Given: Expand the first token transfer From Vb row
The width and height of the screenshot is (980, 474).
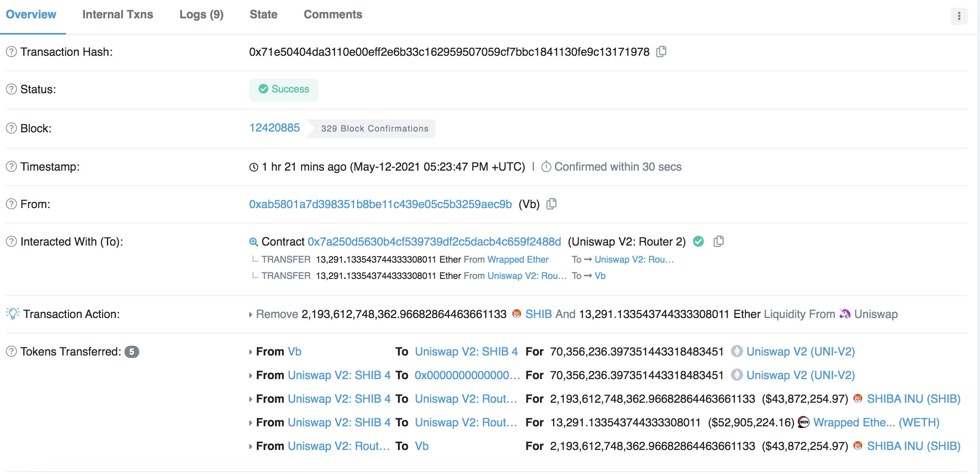Looking at the screenshot, I should pyautogui.click(x=251, y=352).
